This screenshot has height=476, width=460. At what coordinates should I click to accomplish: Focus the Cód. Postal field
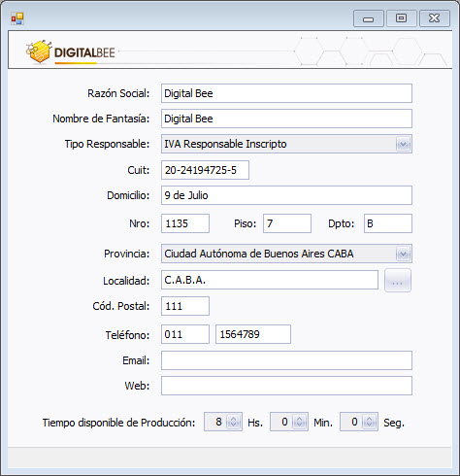(185, 306)
